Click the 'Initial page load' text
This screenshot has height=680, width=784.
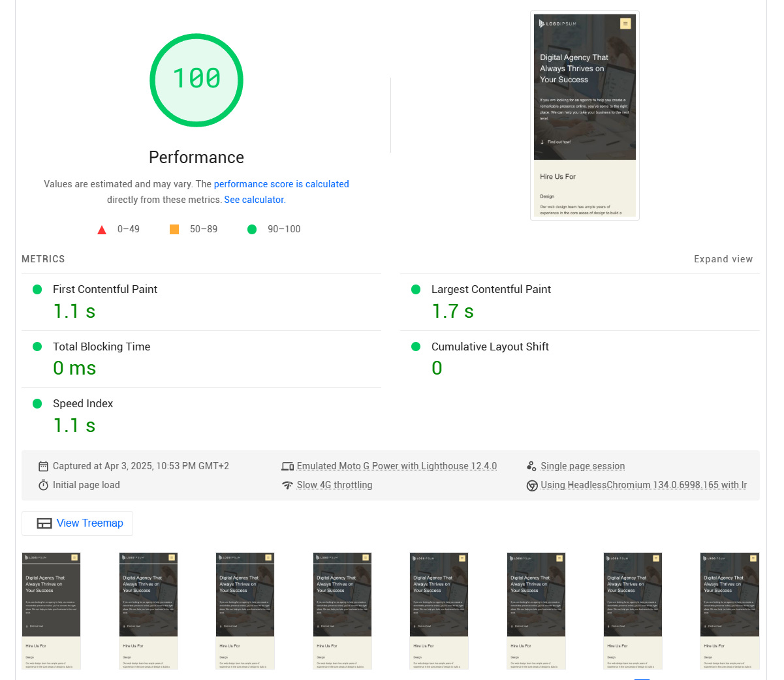(86, 485)
